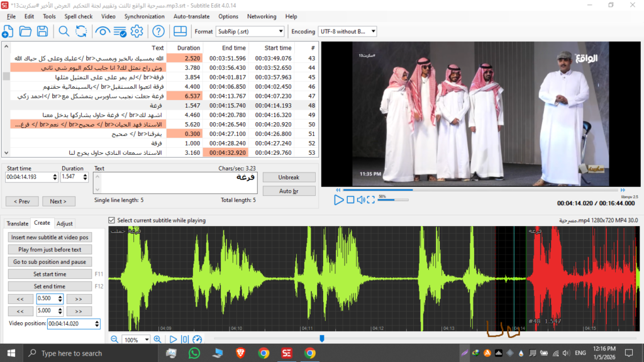This screenshot has width=644, height=362.
Task: Open the Encoding dropdown
Action: click(373, 31)
